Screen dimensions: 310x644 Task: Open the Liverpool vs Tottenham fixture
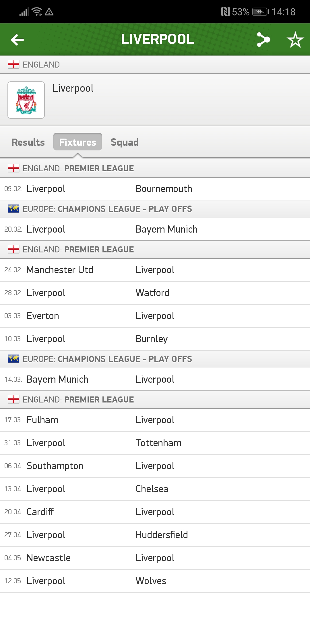(155, 443)
